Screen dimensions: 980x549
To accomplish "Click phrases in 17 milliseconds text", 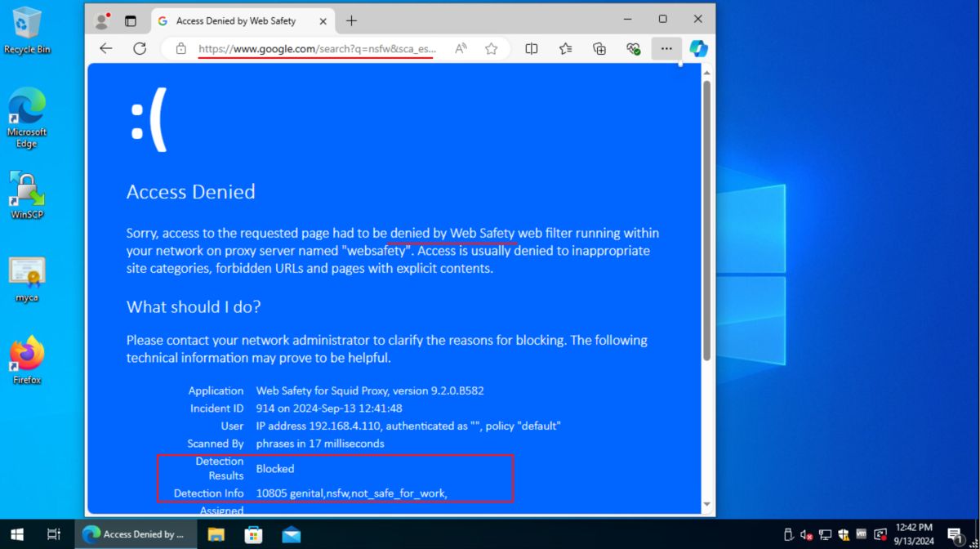I will [x=320, y=444].
